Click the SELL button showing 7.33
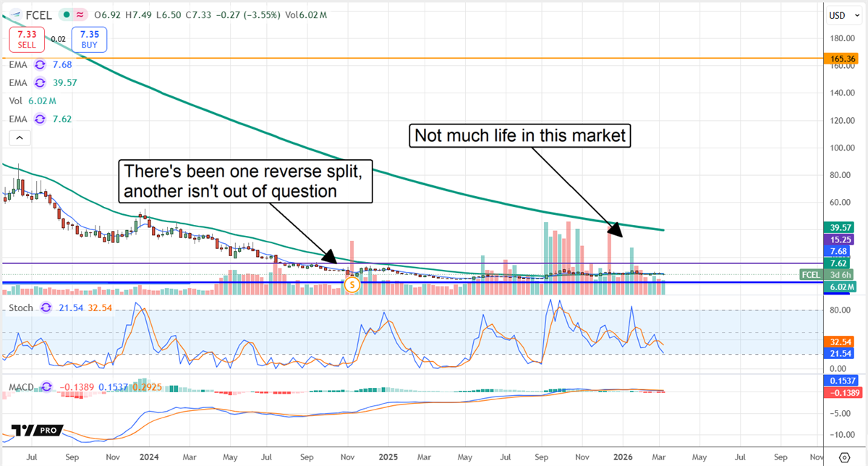868x466 pixels. tap(27, 40)
